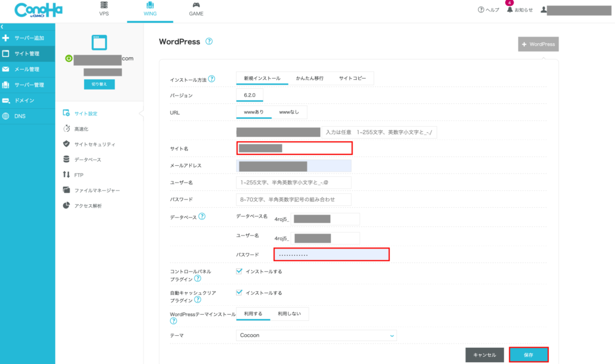Select 利用する for theme install

253,314
